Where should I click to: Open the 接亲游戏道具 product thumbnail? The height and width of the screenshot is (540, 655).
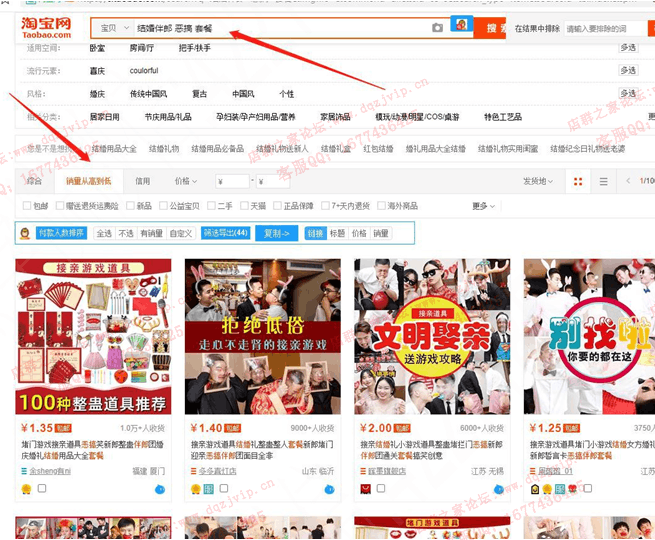(93, 337)
